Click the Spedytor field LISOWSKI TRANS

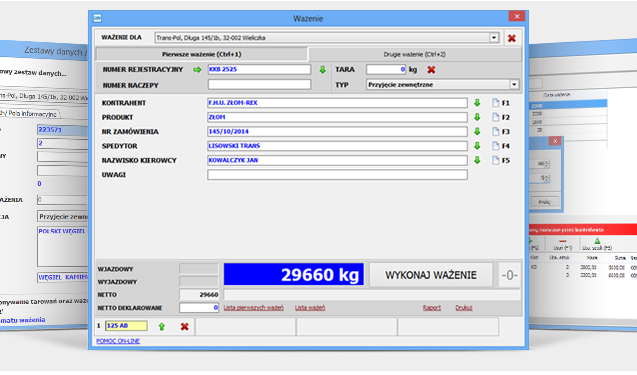[x=337, y=146]
